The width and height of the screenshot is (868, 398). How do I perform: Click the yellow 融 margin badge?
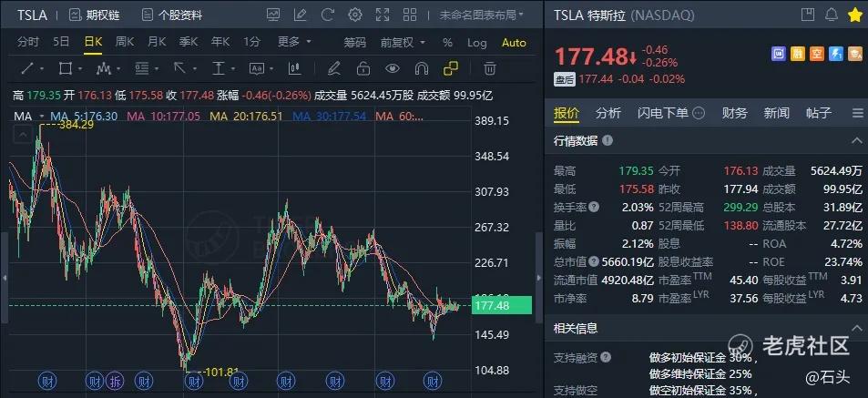798,54
